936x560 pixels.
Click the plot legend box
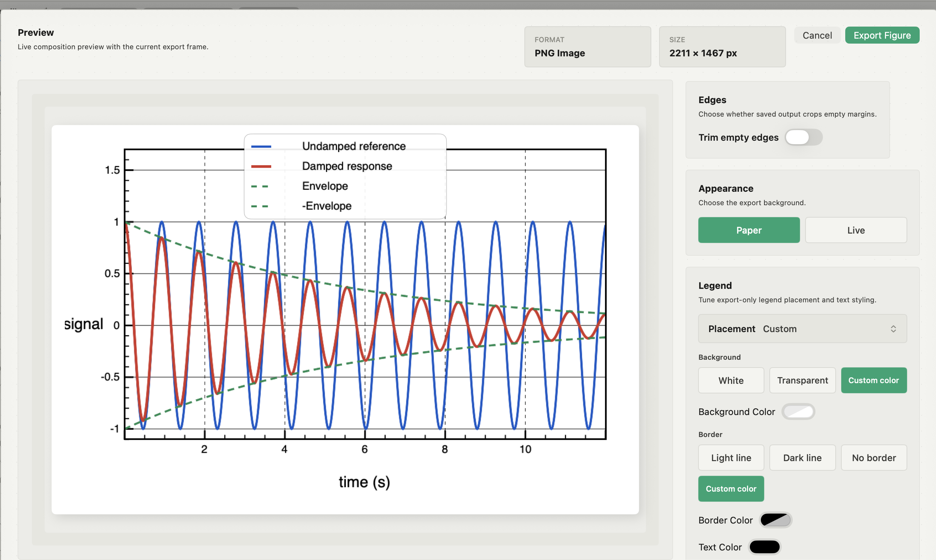[345, 176]
